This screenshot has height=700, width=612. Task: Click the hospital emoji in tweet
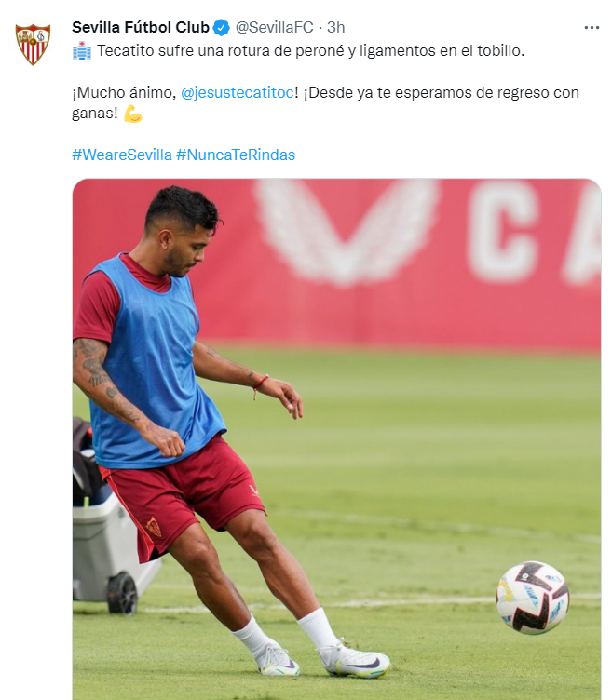pyautogui.click(x=82, y=50)
